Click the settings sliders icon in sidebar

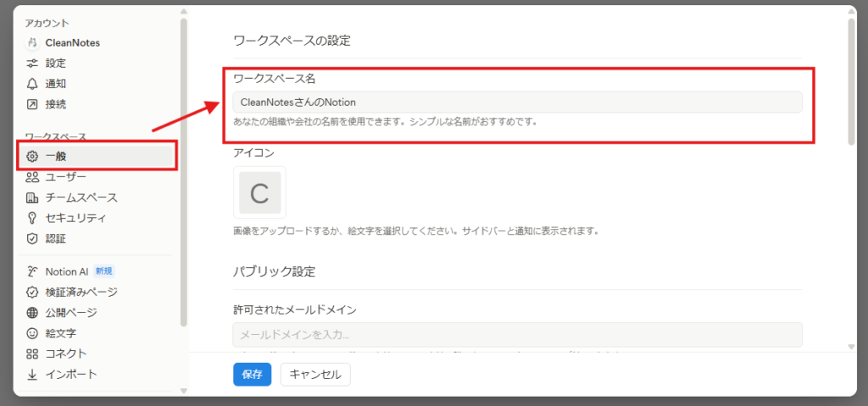tap(32, 63)
